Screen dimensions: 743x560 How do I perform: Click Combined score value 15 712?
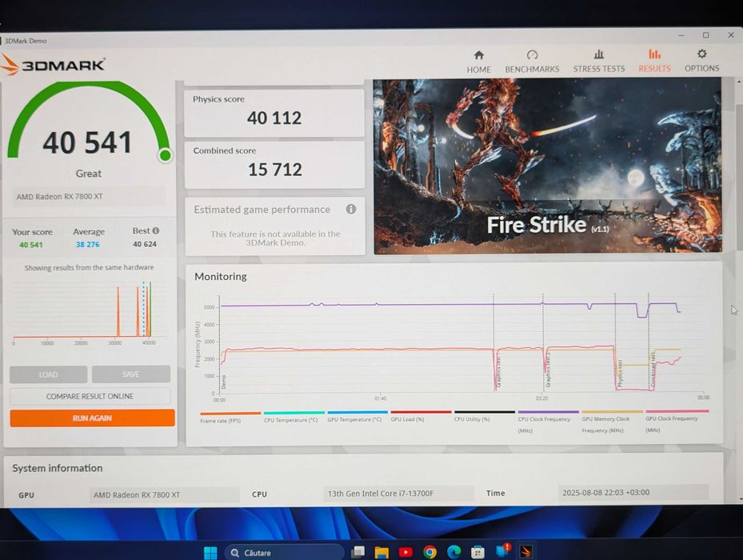point(275,170)
